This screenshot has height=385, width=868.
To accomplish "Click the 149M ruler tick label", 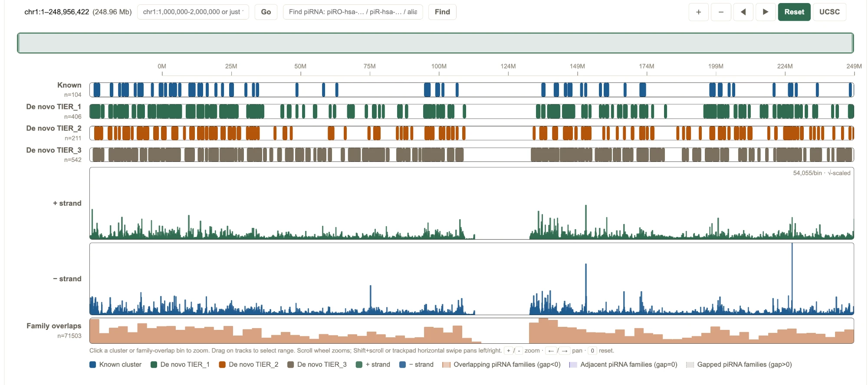I will pos(577,66).
